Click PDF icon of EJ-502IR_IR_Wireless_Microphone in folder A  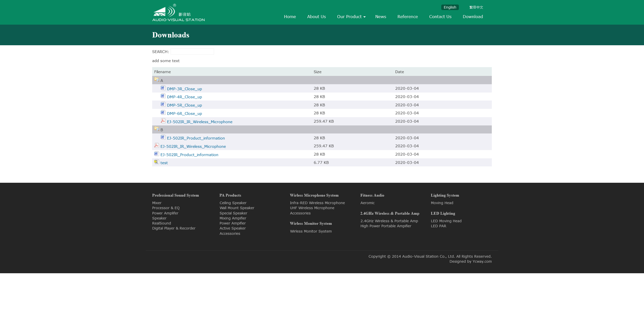tap(163, 121)
